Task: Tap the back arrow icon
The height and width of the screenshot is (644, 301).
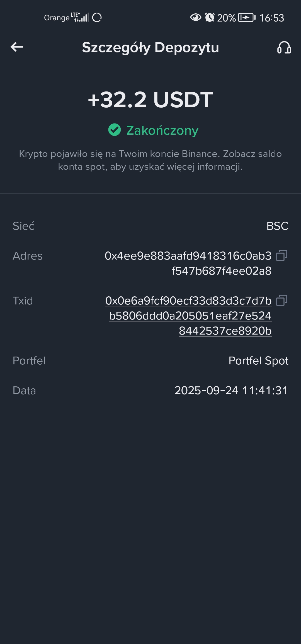Action: (x=17, y=47)
